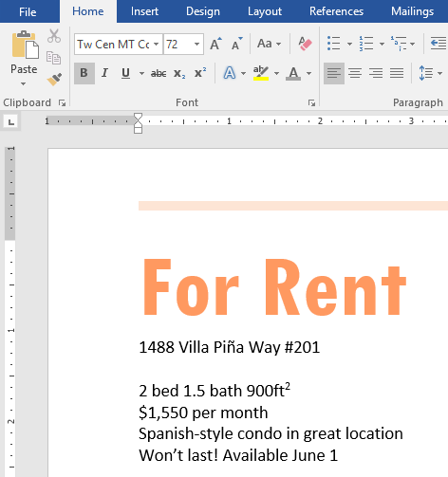Open the Change Case Aa dropdown
The width and height of the screenshot is (448, 477).
(x=269, y=44)
